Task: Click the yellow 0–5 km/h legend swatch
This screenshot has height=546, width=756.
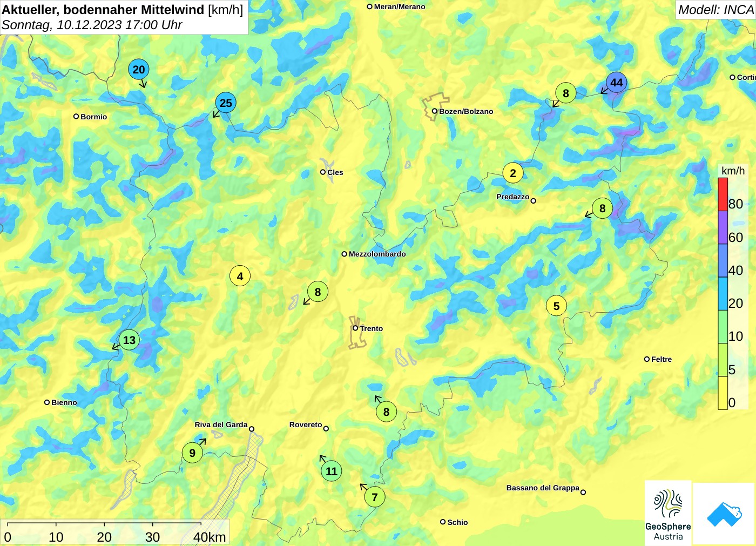Action: coord(723,393)
